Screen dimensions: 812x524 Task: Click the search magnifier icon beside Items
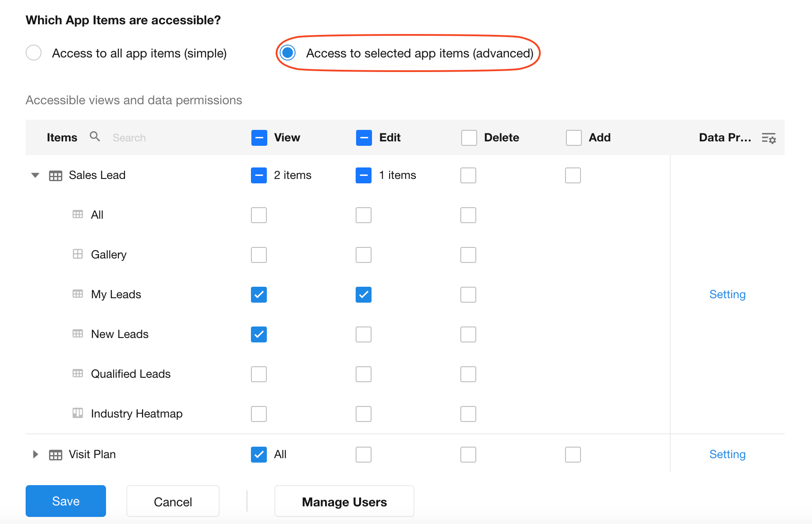click(x=95, y=137)
